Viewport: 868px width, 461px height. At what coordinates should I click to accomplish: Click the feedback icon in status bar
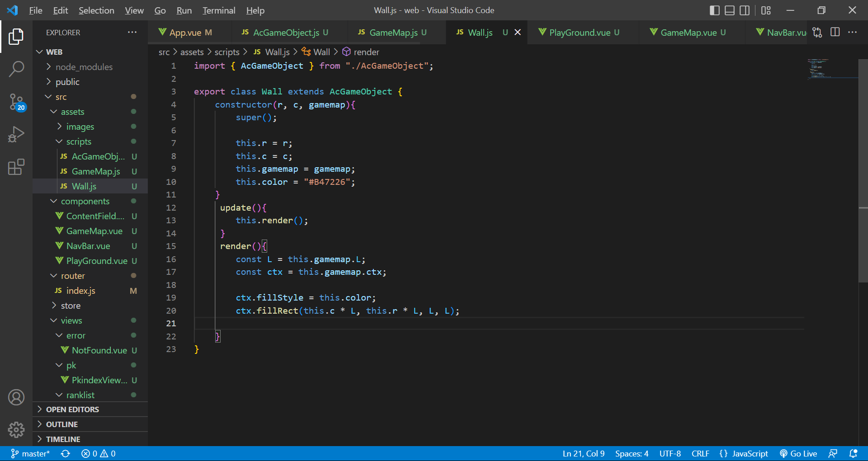click(833, 453)
